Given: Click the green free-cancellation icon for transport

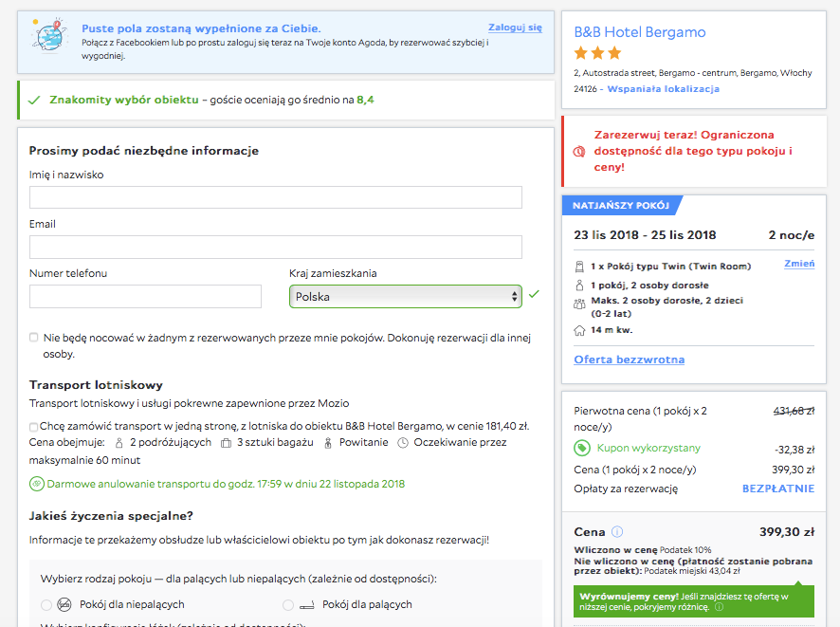Looking at the screenshot, I should 36,484.
